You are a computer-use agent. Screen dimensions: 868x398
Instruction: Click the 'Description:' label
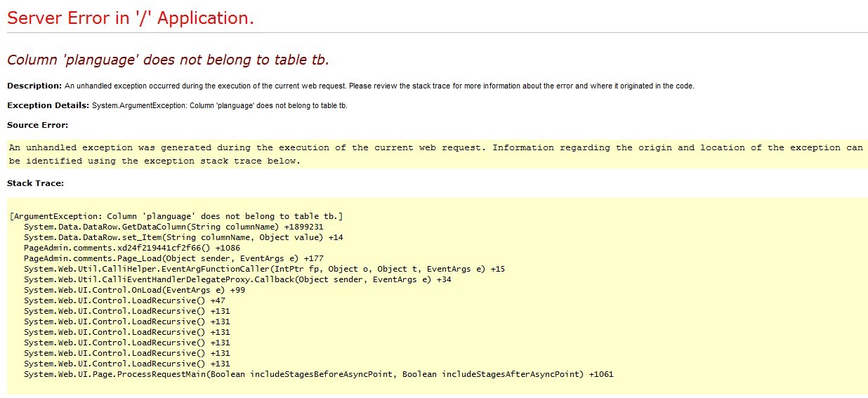34,86
